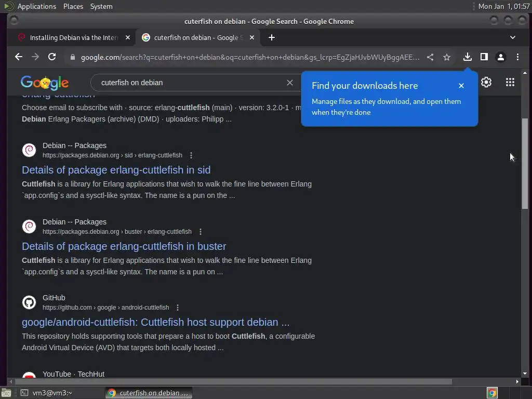Toggle the side panel icon
The image size is (532, 399).
click(484, 57)
